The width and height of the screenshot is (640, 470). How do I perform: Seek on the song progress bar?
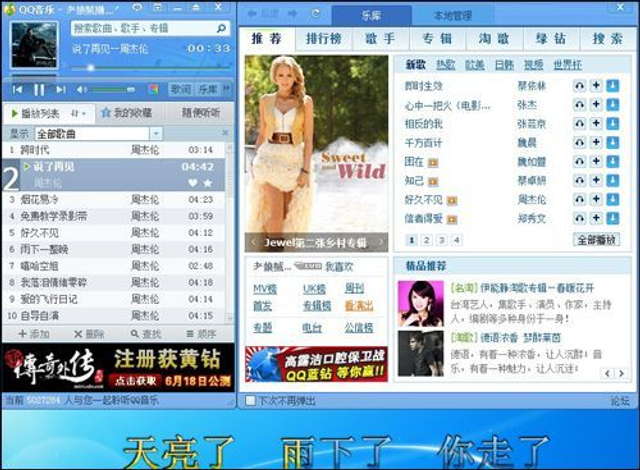point(150,67)
